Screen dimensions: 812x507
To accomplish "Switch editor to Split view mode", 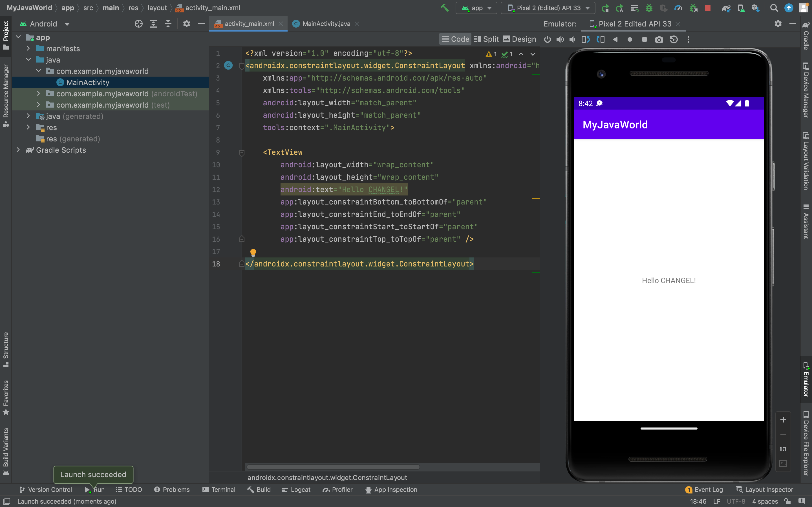I will coord(487,39).
